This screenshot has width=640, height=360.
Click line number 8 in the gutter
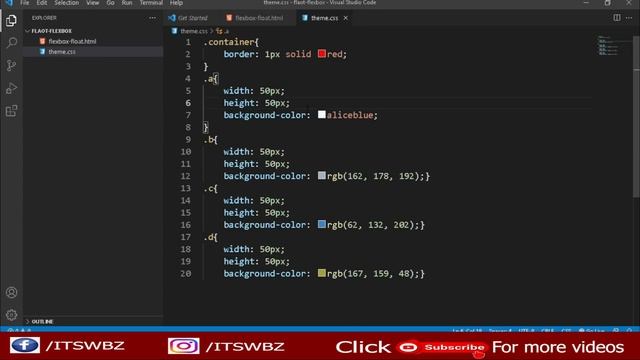[188, 127]
